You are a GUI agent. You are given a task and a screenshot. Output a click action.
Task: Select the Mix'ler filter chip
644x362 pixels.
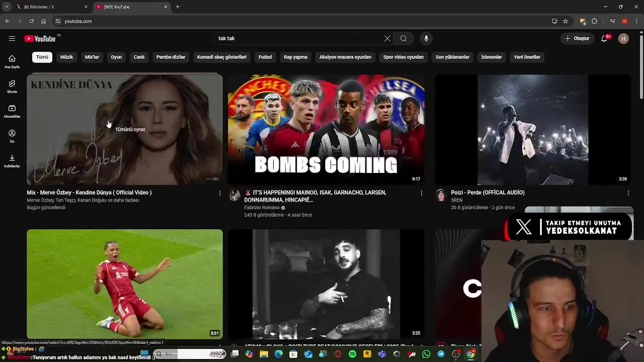92,57
